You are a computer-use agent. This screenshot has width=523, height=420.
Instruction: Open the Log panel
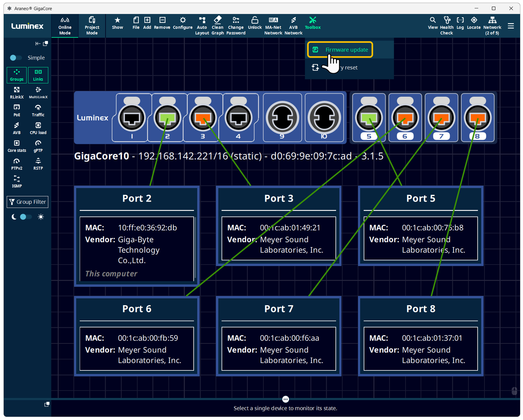click(x=460, y=23)
